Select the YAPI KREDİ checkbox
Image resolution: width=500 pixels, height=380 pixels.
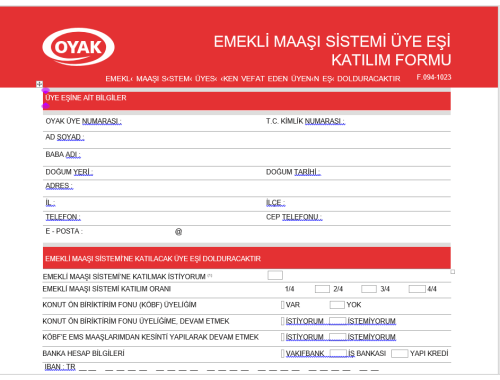tap(399, 353)
